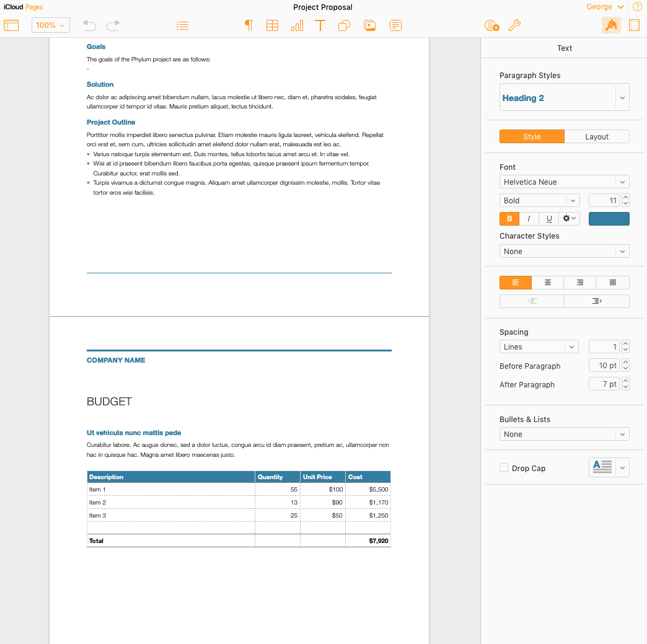The height and width of the screenshot is (644, 647).
Task: Click the Before Paragraph stepper arrows
Action: (625, 365)
